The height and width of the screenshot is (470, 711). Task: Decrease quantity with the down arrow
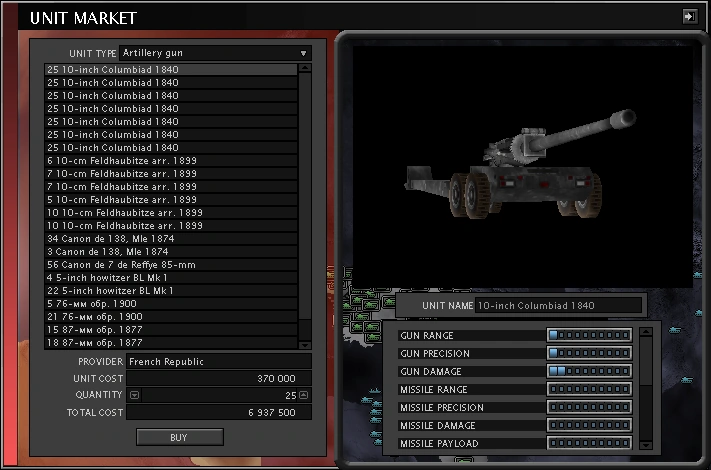tap(135, 395)
